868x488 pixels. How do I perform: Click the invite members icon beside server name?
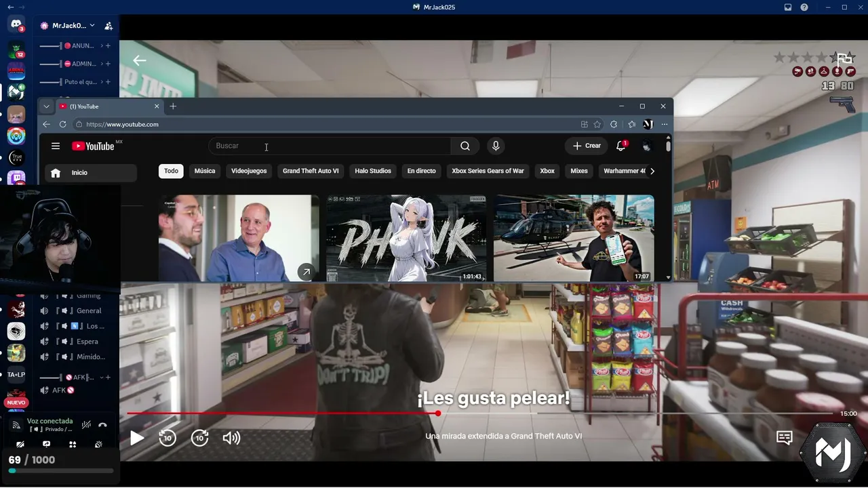pos(108,26)
